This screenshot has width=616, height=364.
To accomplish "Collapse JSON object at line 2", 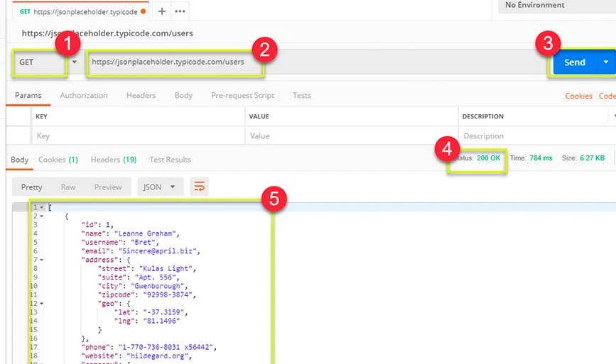I will coord(42,216).
